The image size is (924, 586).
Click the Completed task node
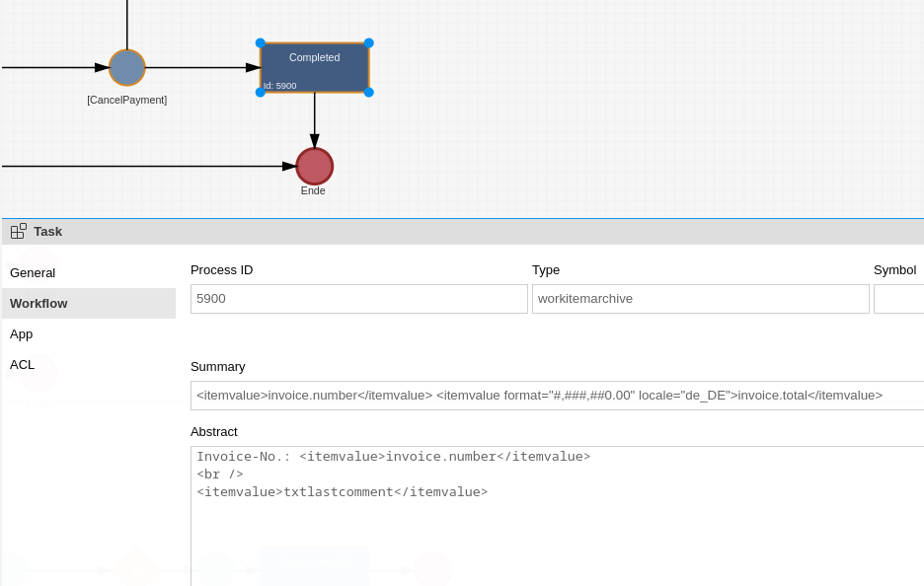[x=314, y=68]
